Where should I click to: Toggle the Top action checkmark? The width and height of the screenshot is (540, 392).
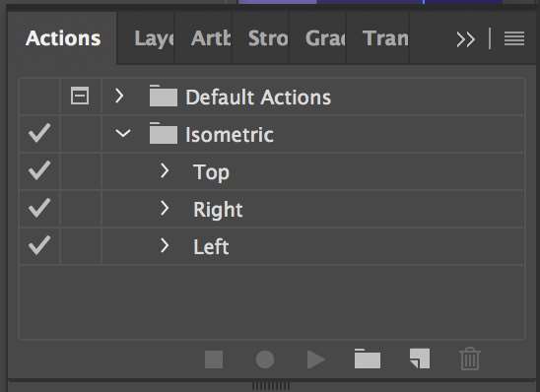coord(39,170)
